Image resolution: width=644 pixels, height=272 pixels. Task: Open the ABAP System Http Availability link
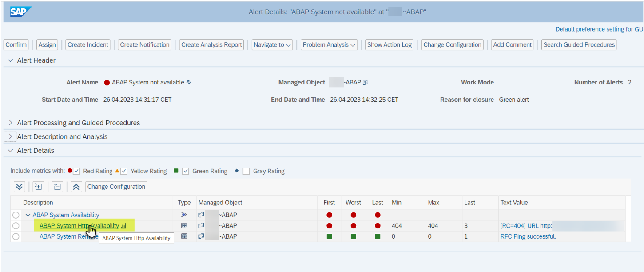[79, 226]
